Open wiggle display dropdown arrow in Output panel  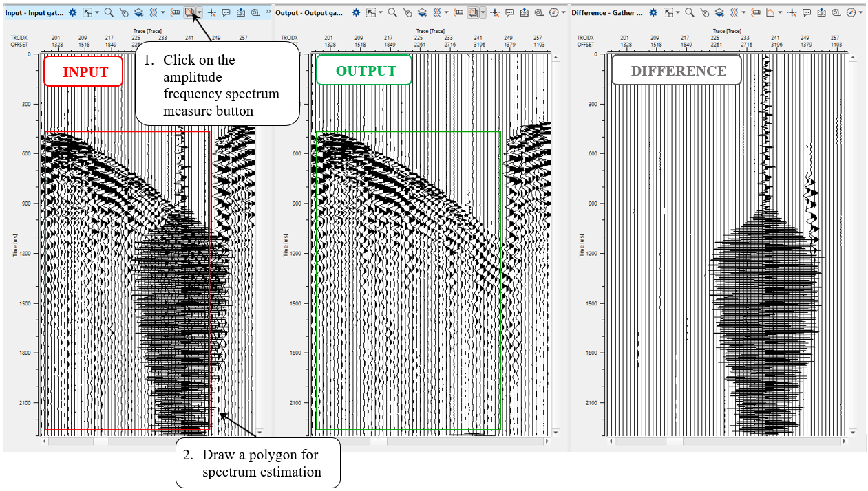(x=446, y=12)
